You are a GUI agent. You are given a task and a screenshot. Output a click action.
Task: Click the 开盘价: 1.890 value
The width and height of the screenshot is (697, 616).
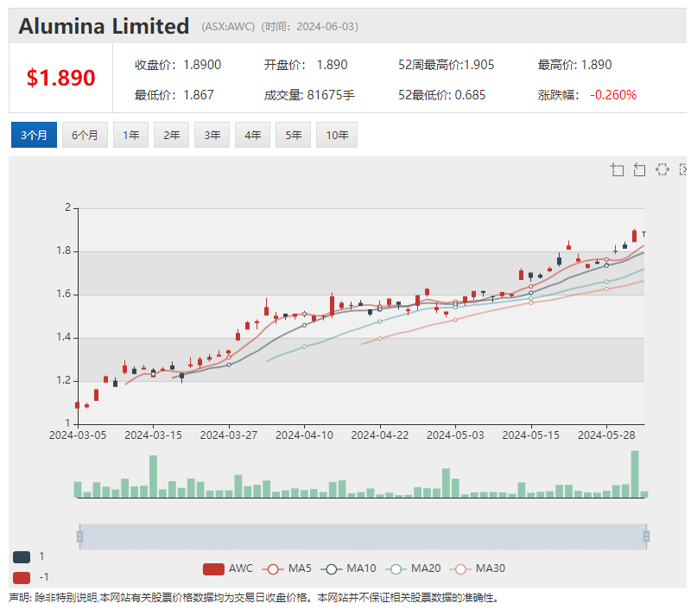coord(306,65)
